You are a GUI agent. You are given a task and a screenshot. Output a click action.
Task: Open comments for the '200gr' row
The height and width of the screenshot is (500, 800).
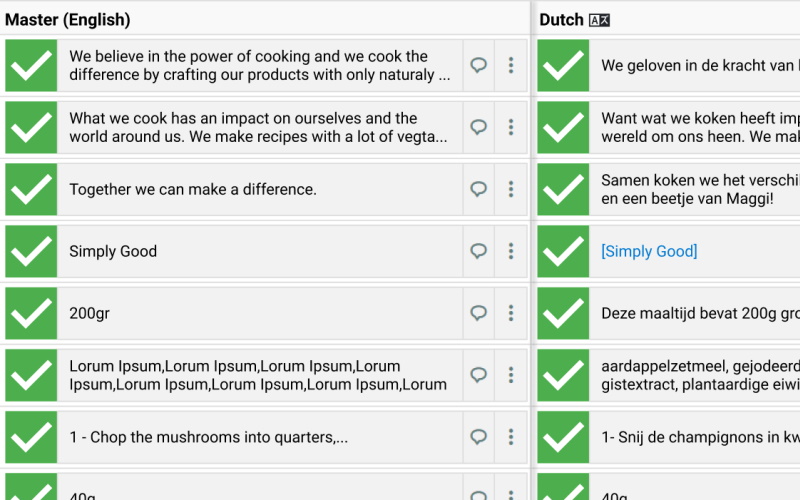point(478,313)
